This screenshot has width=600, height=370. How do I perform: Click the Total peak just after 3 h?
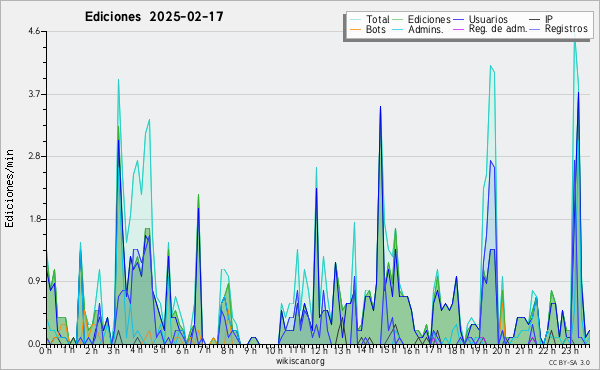119,80
